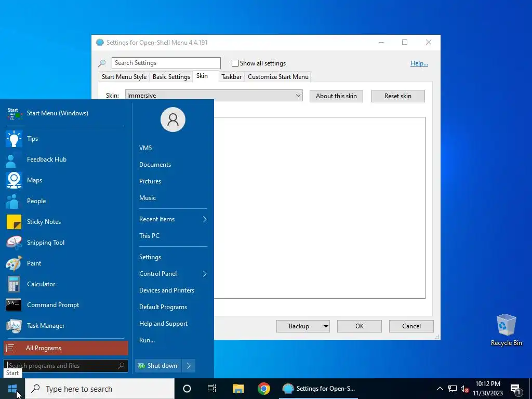Click the Type here to search box
Screen dimensions: 532x399
pyautogui.click(x=100, y=389)
